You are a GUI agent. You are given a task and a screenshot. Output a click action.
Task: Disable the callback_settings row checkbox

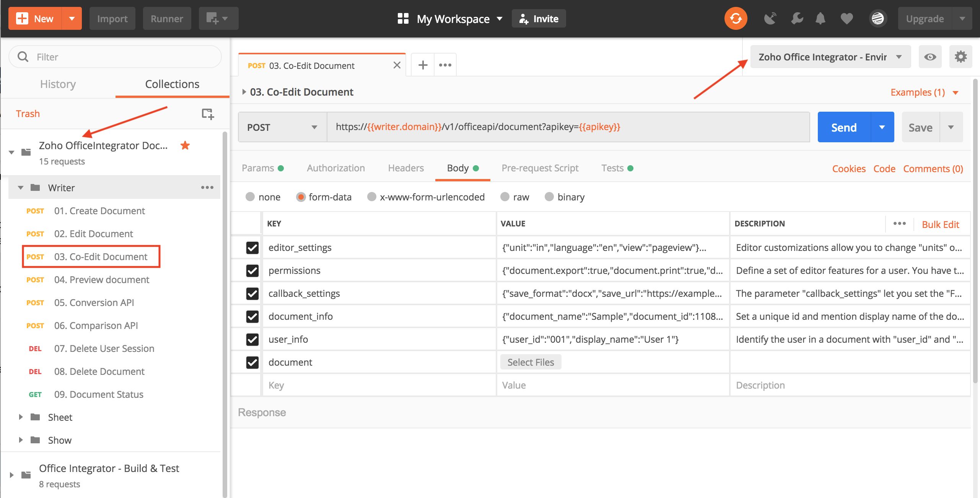tap(252, 294)
